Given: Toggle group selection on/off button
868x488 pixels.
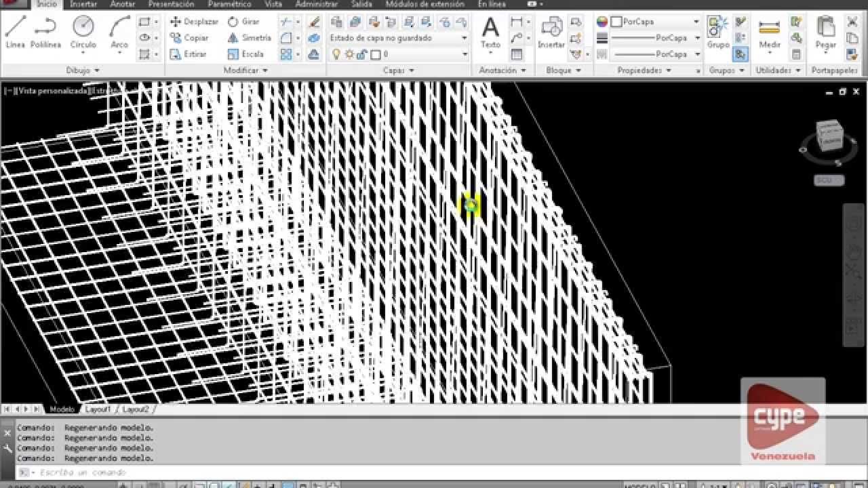Looking at the screenshot, I should tap(741, 54).
